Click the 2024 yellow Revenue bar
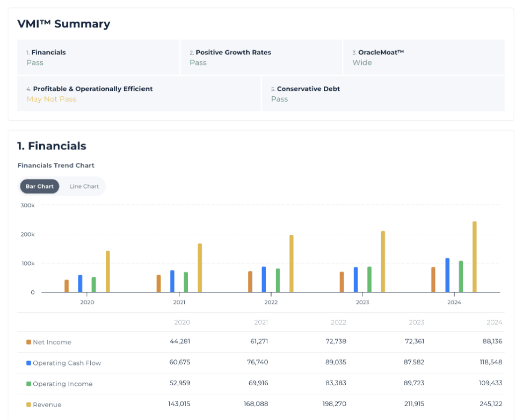Viewport: 527px width, 420px height. (x=474, y=257)
